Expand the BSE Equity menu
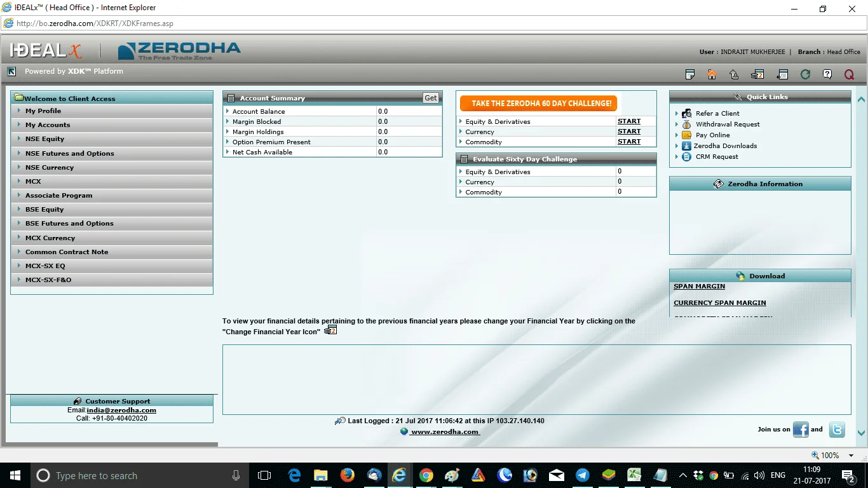Image resolution: width=868 pixels, height=488 pixels. (112, 209)
